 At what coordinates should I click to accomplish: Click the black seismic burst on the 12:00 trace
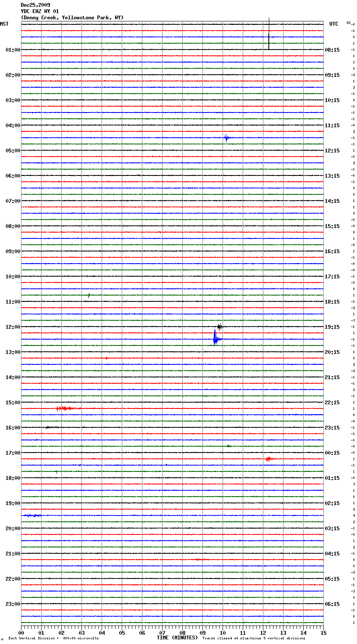[x=220, y=327]
